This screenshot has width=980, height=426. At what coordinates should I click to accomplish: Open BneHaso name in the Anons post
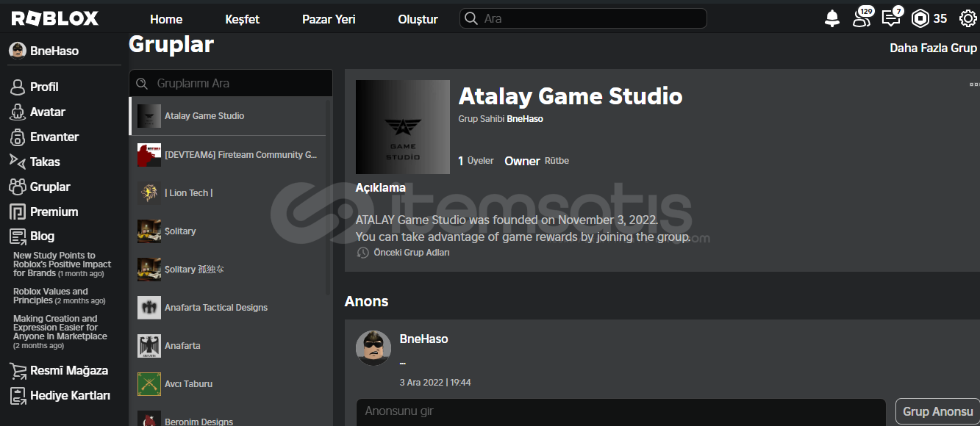coord(423,339)
